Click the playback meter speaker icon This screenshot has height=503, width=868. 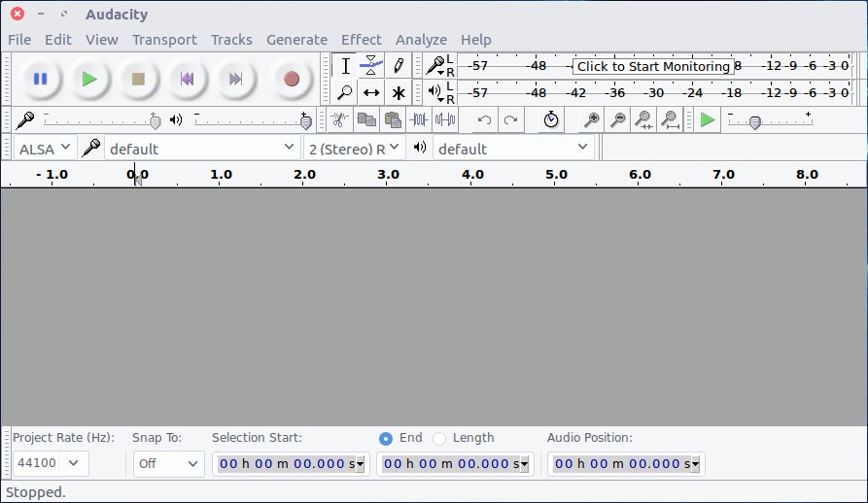tap(436, 91)
